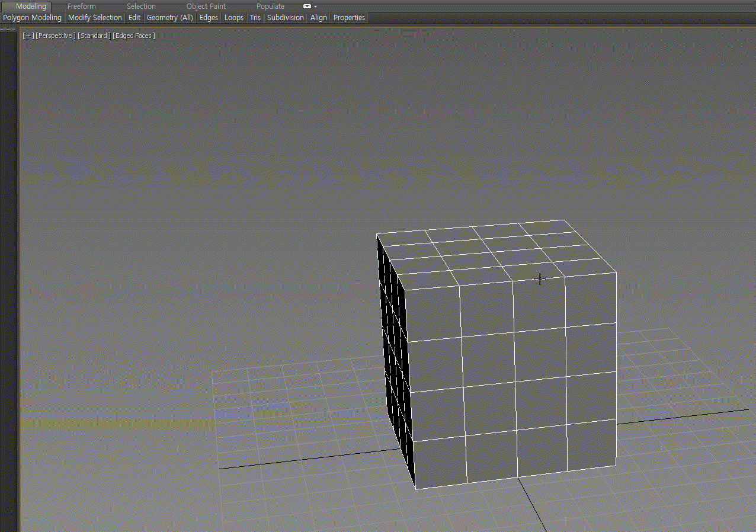Screen dimensions: 756x532
Task: Open the Properties ribbon panel
Action: 349,18
